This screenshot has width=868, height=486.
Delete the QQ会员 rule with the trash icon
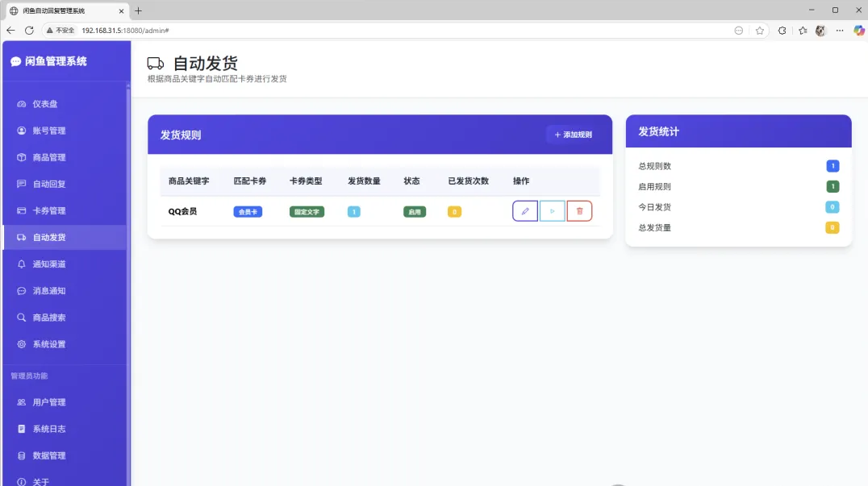[579, 210]
